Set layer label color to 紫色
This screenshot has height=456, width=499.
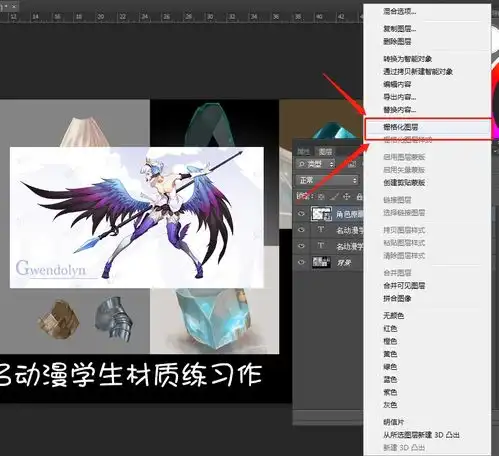[x=390, y=392]
